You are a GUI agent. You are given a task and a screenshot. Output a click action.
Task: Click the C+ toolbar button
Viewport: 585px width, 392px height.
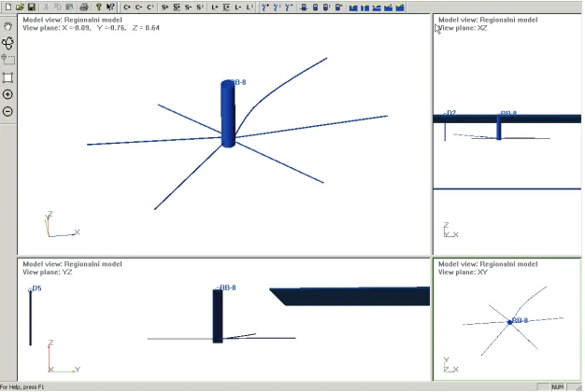[x=127, y=7]
